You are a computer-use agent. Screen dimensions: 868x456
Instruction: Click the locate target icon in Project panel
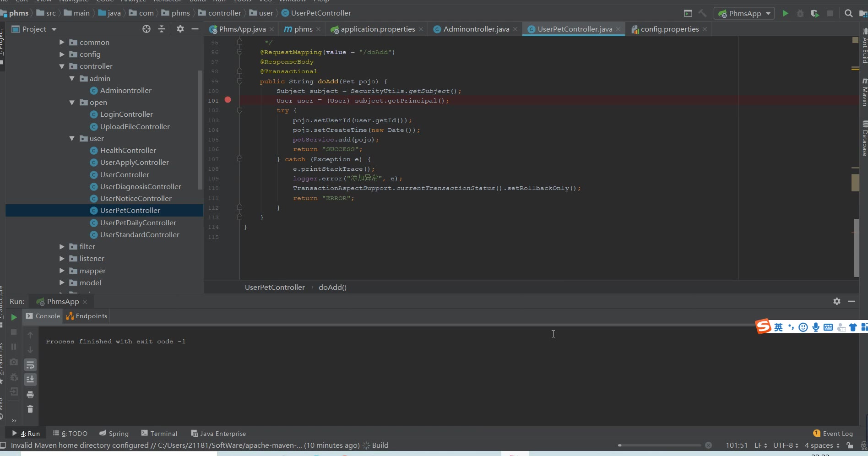tap(146, 29)
